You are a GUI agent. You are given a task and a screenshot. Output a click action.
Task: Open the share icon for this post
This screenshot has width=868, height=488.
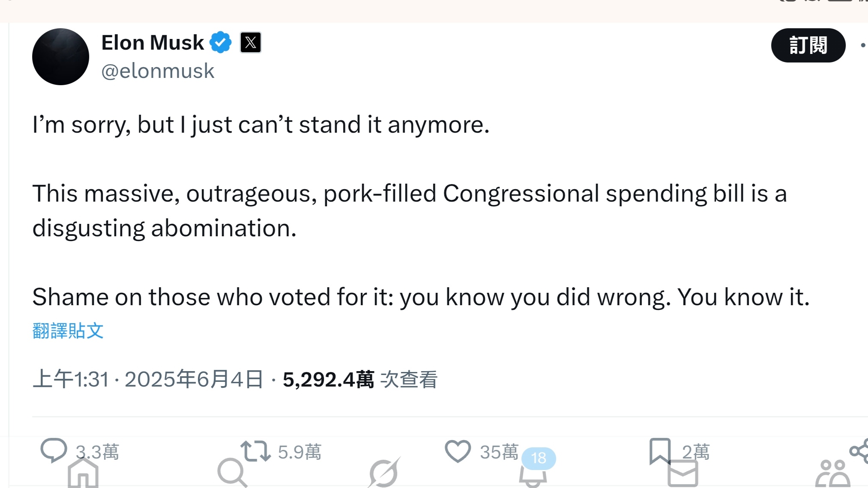(x=859, y=450)
